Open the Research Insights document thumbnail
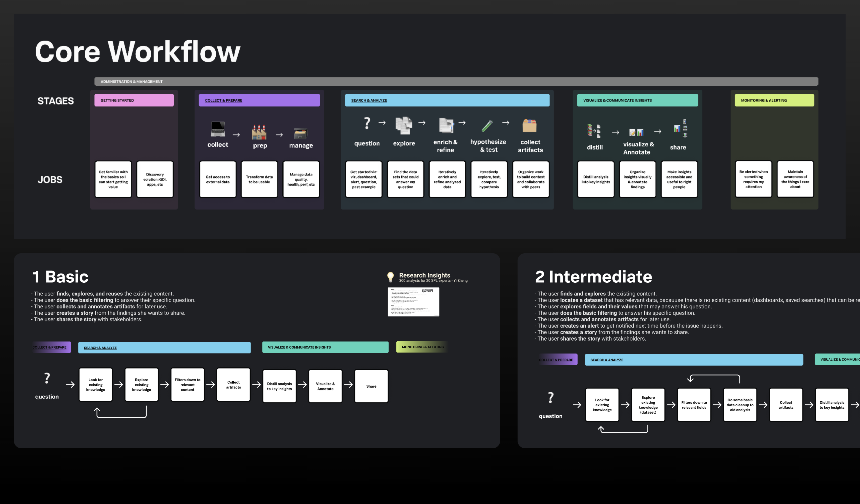This screenshot has height=504, width=860. coord(413,302)
